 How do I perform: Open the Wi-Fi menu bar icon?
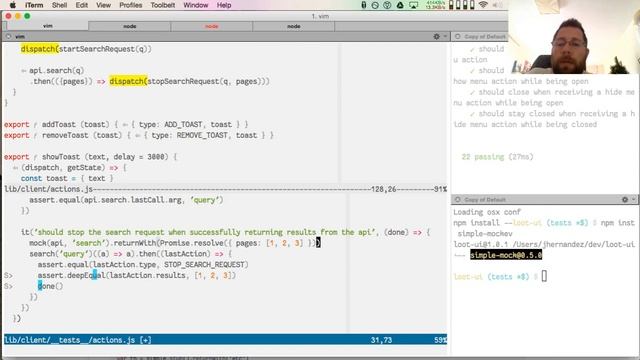[483, 5]
